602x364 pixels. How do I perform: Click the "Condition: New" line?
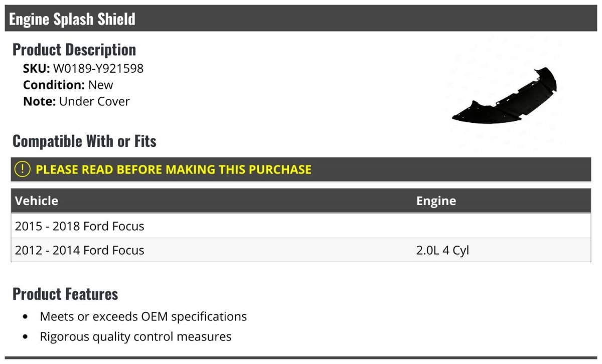[x=68, y=85]
